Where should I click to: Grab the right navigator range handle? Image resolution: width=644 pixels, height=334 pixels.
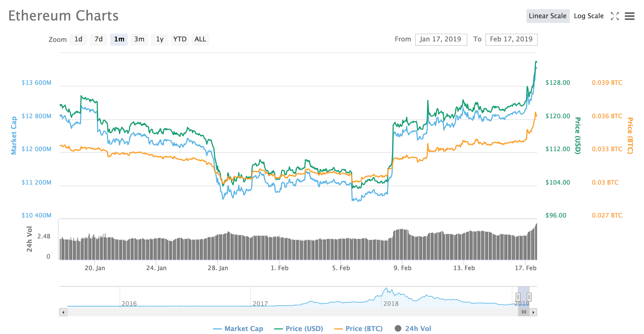529,297
